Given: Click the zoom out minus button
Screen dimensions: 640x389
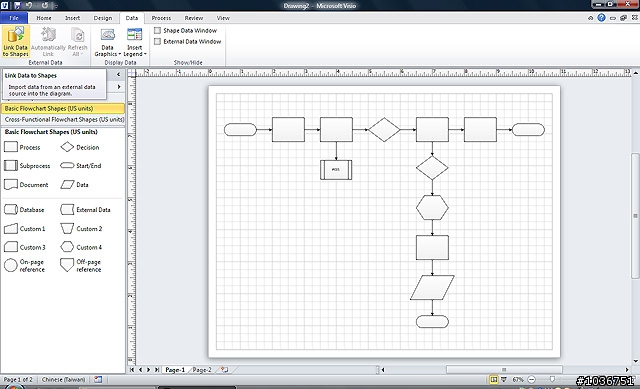Looking at the screenshot, I should coord(531,380).
